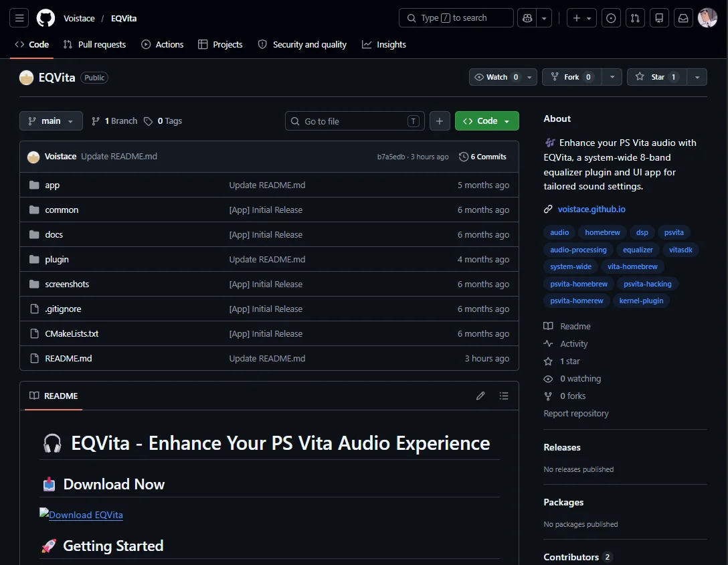Open the Copilot chat icon

pos(527,18)
